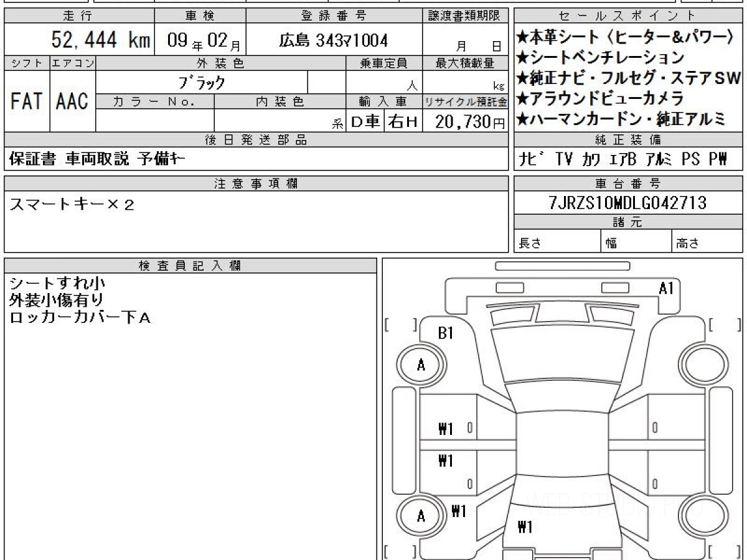Click the 輸入車 header
The image size is (747, 560).
[x=384, y=101]
